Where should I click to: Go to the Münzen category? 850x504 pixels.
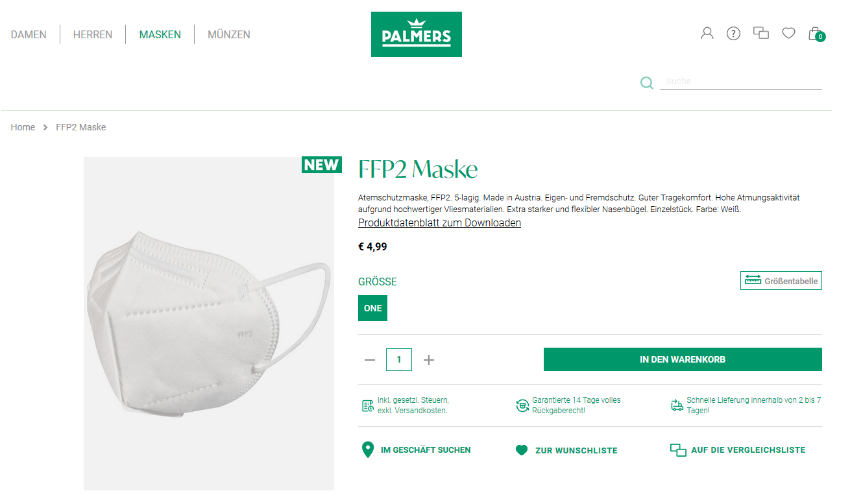229,34
